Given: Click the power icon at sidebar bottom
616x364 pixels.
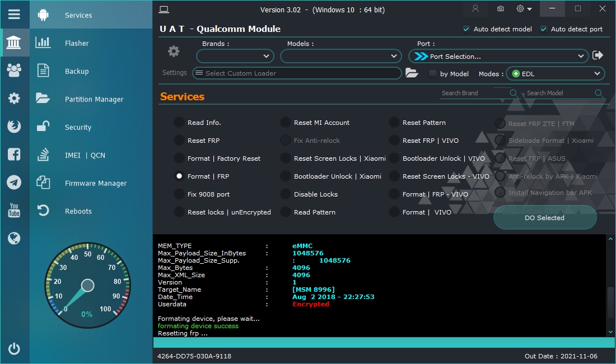Looking at the screenshot, I should (x=14, y=349).
